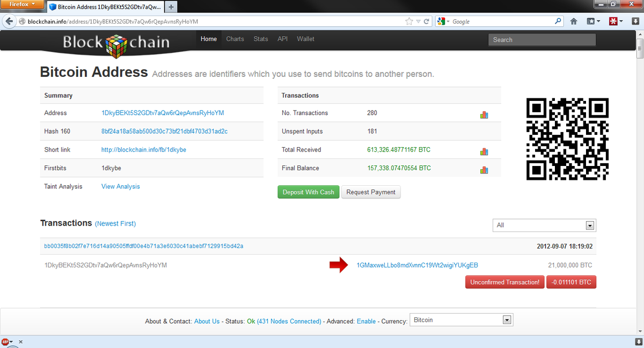The image size is (644, 348).
Task: Open the All transactions filter dropdown
Action: click(x=544, y=225)
